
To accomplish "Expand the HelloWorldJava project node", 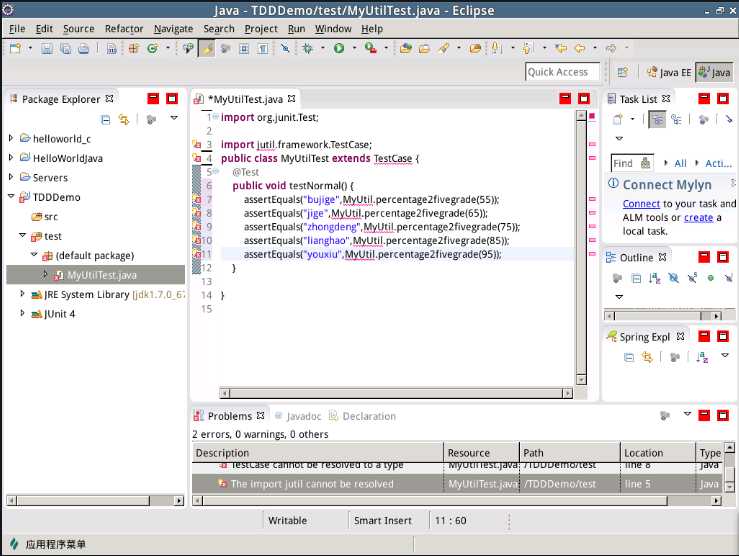I will tap(11, 157).
